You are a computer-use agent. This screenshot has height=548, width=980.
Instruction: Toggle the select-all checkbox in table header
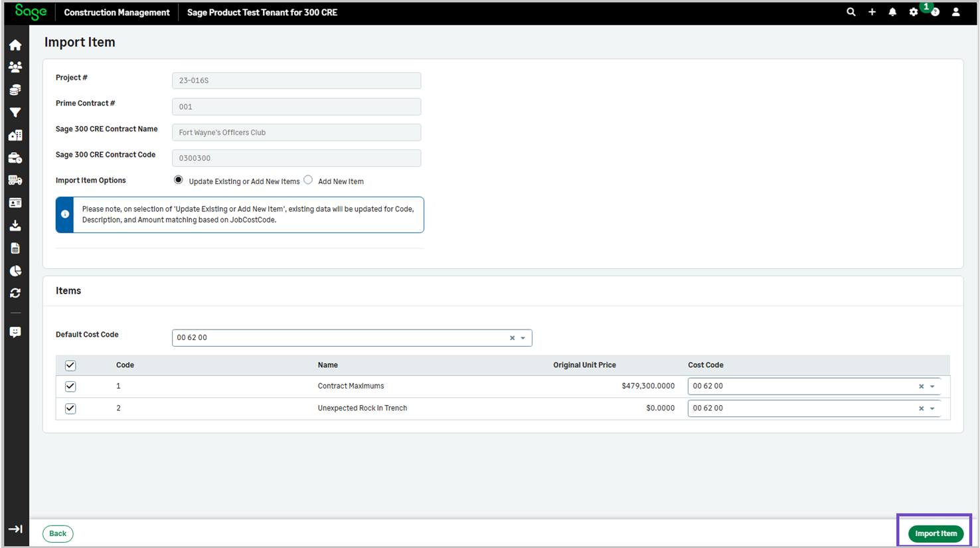pyautogui.click(x=70, y=365)
